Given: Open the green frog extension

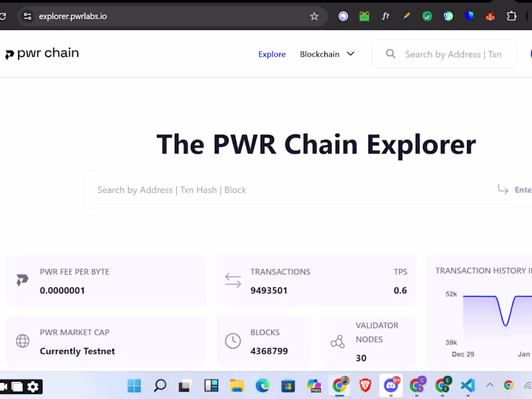Looking at the screenshot, I should click(364, 16).
